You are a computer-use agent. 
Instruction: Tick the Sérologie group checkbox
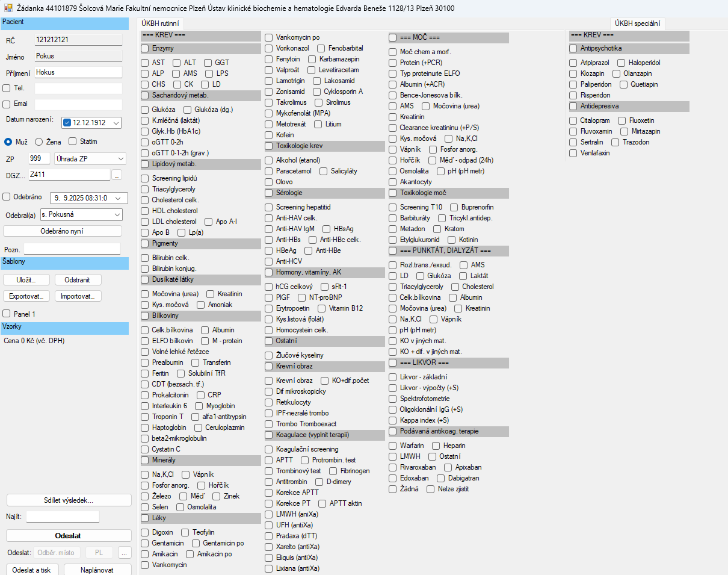(x=269, y=193)
